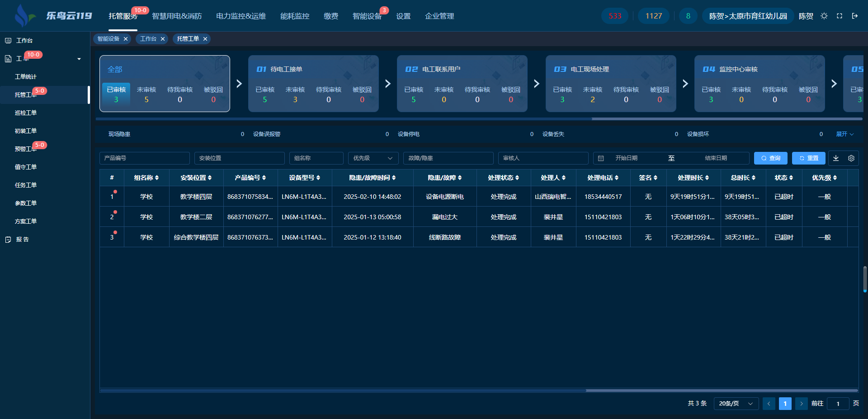Screen dimensions: 868x419
Task: Close the 工作台 tab
Action: (163, 39)
